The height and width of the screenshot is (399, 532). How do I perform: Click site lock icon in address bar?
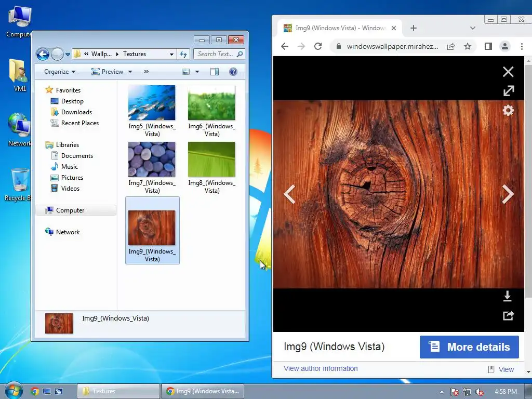coord(338,46)
